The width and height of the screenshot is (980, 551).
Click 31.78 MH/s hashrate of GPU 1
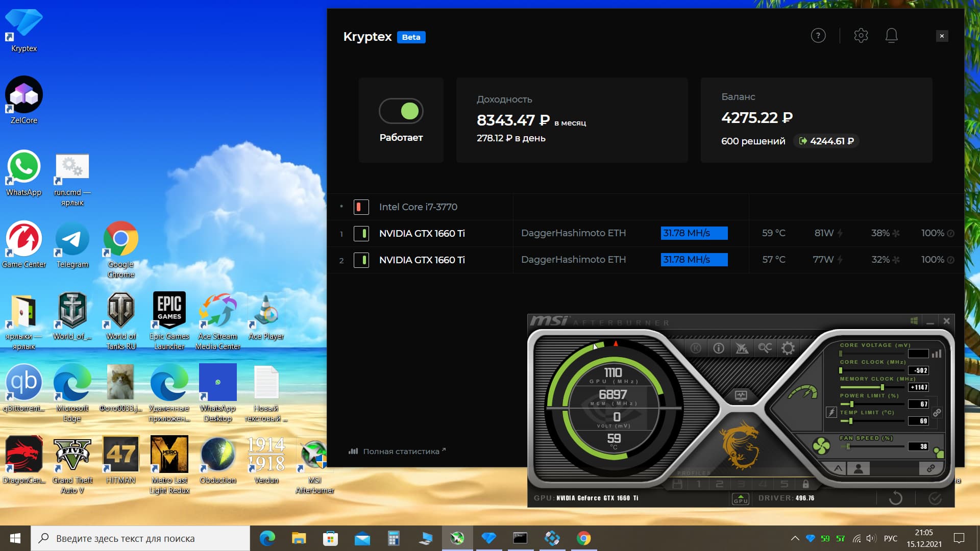[x=694, y=233]
